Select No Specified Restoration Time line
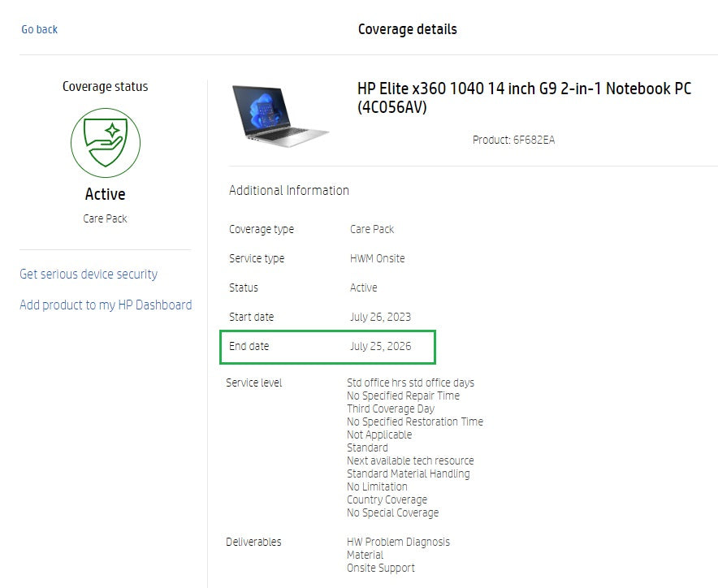The height and width of the screenshot is (588, 718). tap(415, 422)
